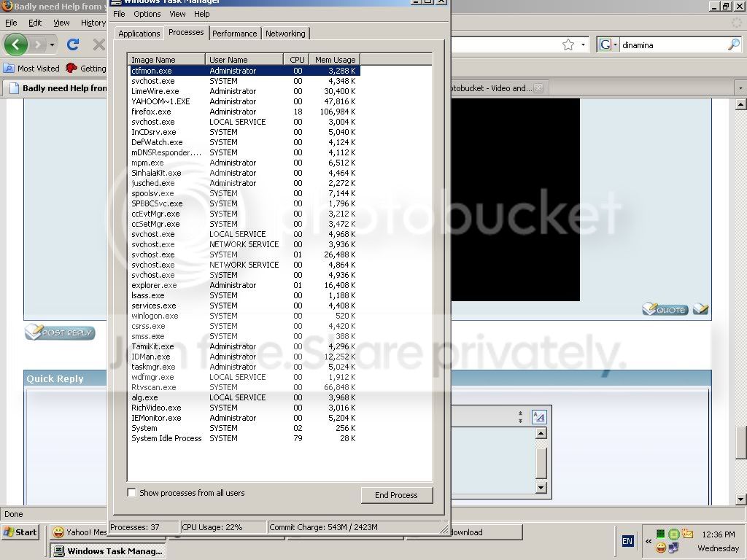Click network computers icon in system tray
Viewport: 747px width, 560px height.
coord(673,548)
